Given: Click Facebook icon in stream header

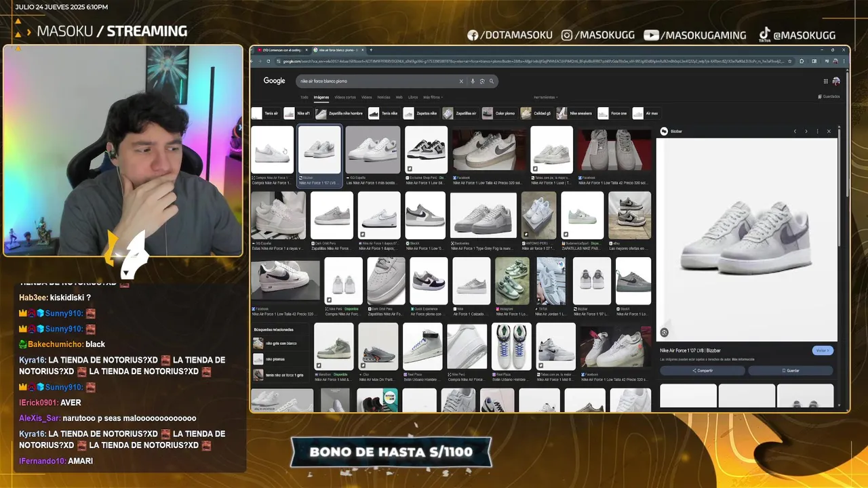Looking at the screenshot, I should (473, 35).
